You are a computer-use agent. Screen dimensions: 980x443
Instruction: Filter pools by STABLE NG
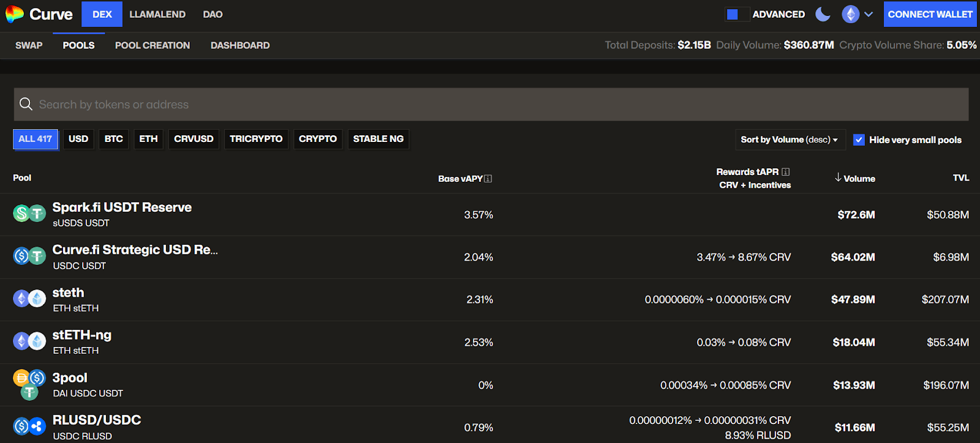coord(379,139)
